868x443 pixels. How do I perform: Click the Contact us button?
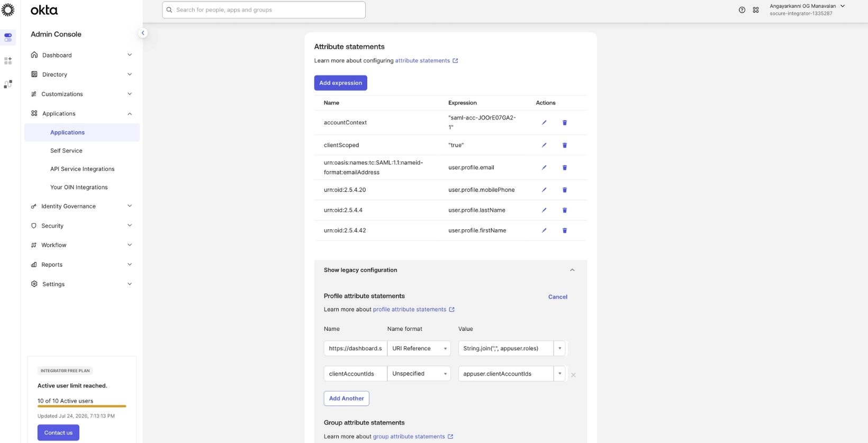pyautogui.click(x=58, y=433)
